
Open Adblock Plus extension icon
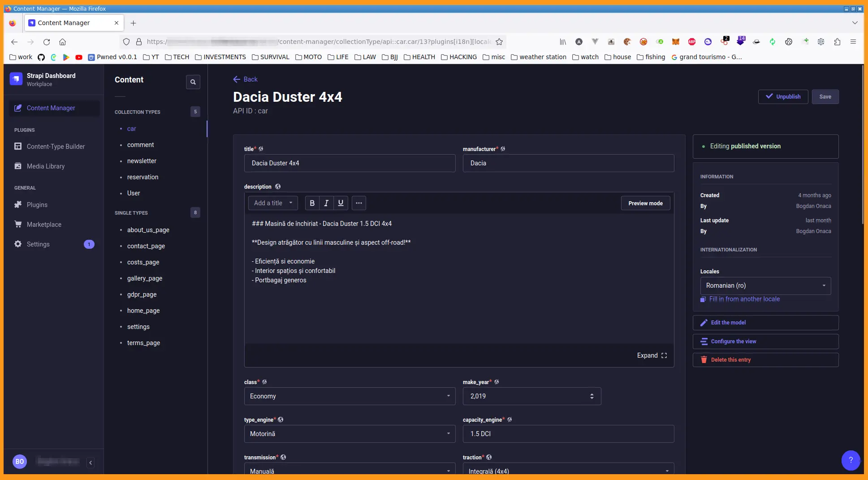click(x=692, y=42)
